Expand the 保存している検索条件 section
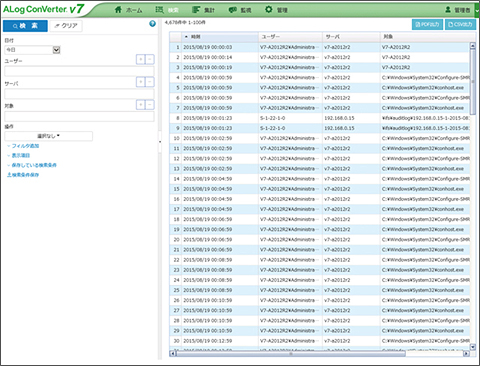 [32, 165]
